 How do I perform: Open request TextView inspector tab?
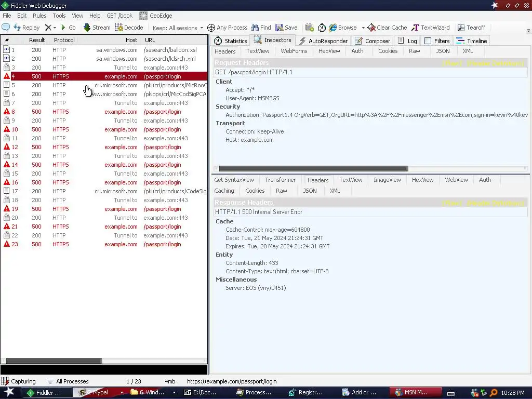[258, 51]
